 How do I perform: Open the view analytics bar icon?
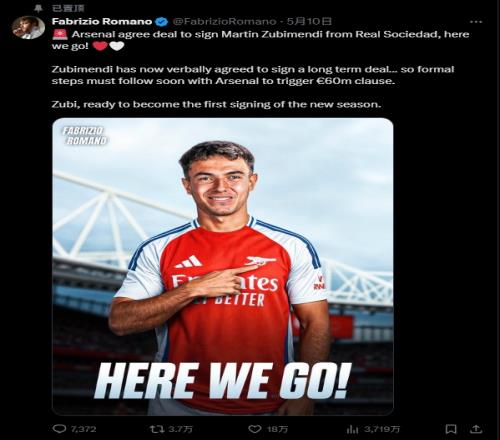352,429
